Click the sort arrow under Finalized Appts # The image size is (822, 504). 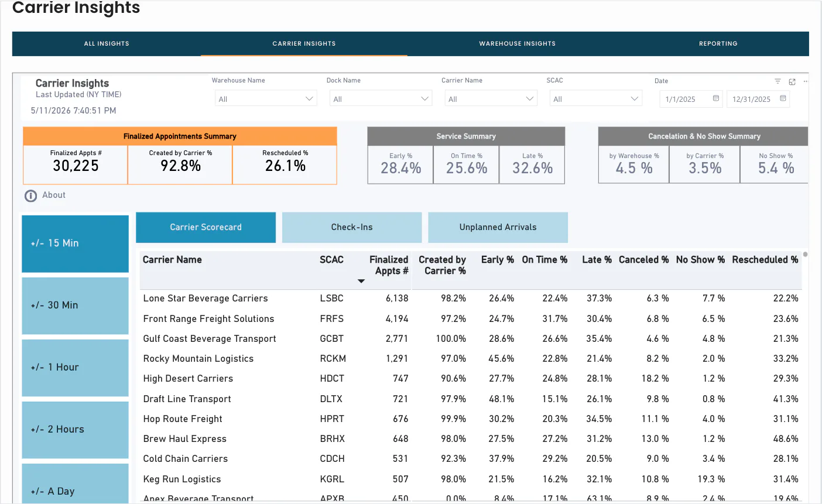(361, 282)
